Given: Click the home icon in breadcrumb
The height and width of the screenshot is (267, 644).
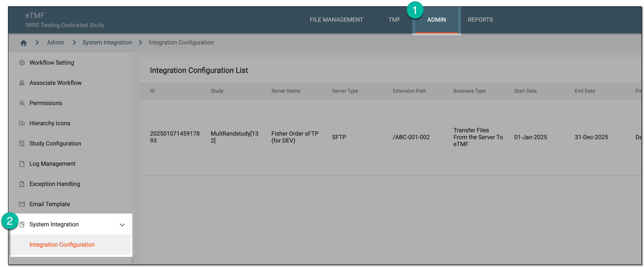Looking at the screenshot, I should [x=23, y=43].
